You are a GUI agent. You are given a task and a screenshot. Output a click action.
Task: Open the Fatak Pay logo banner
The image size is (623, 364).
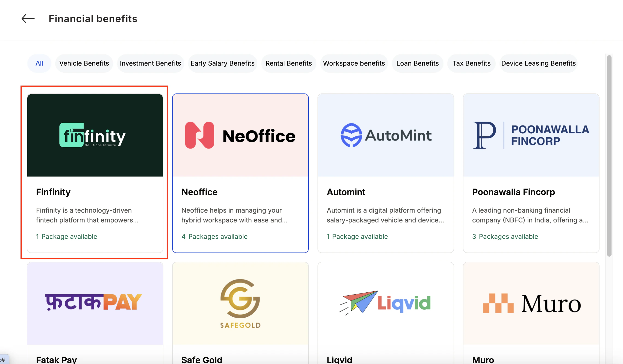click(95, 303)
